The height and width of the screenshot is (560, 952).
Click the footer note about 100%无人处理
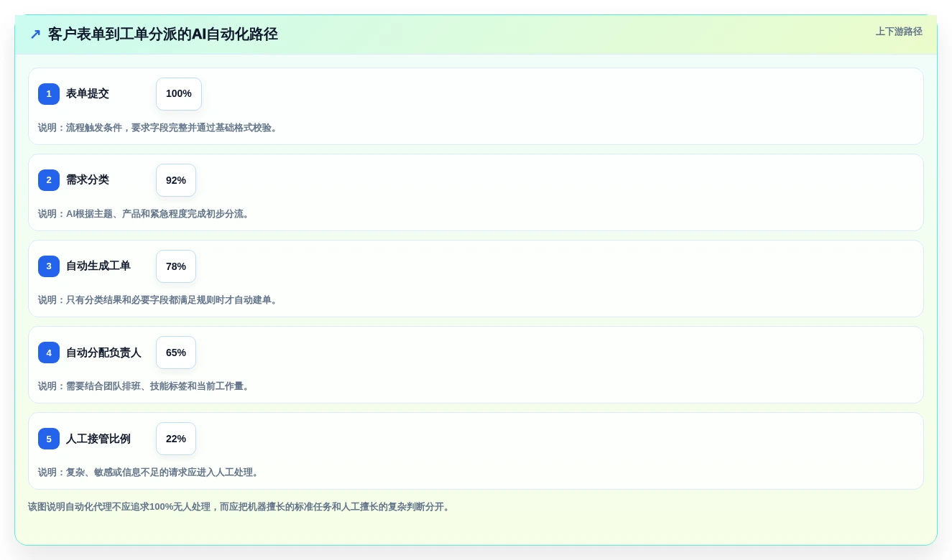[240, 507]
